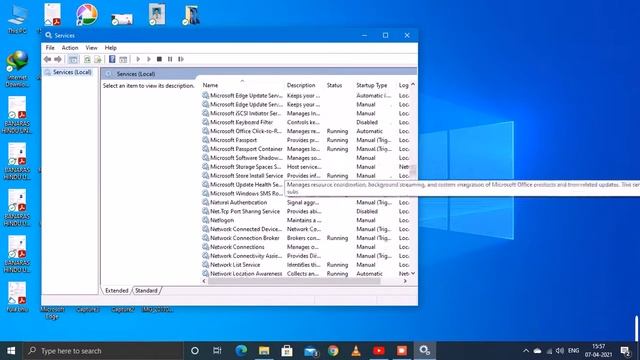
Task: Open the Mail app on taskbar
Action: [311, 351]
